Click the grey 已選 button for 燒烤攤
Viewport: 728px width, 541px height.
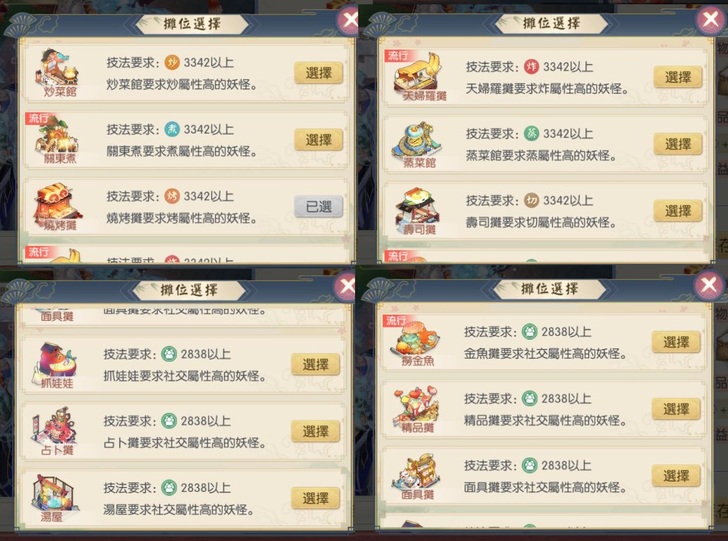pyautogui.click(x=318, y=207)
